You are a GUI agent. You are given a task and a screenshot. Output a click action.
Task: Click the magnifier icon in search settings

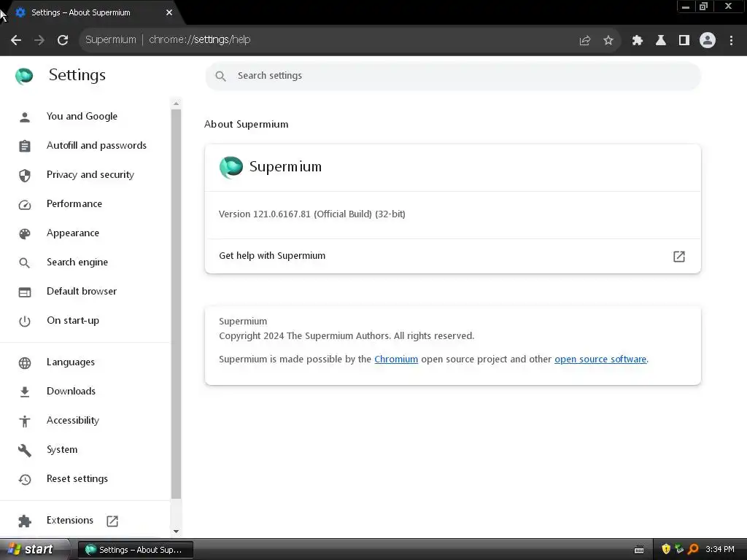point(220,76)
